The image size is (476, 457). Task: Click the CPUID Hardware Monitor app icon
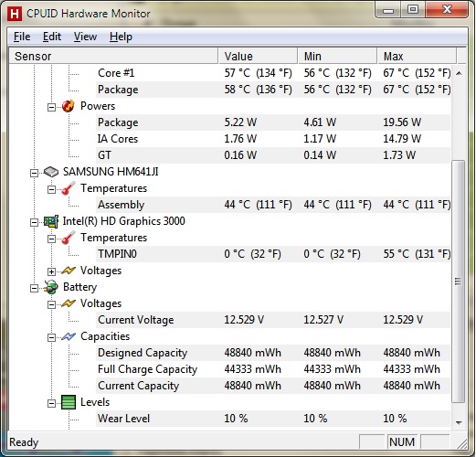[15, 14]
